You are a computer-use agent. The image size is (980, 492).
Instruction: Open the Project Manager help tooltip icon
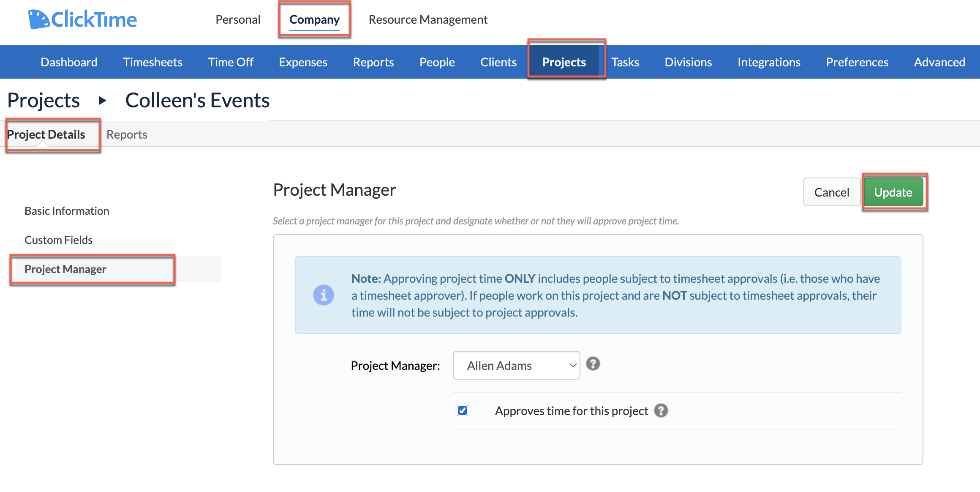[593, 364]
